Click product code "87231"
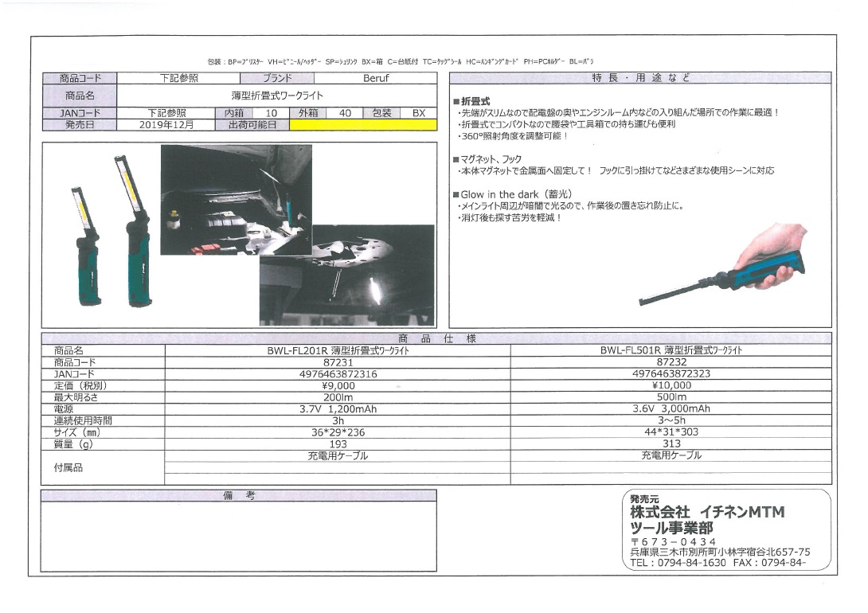Viewport: 868px width, 613px height. (x=338, y=362)
